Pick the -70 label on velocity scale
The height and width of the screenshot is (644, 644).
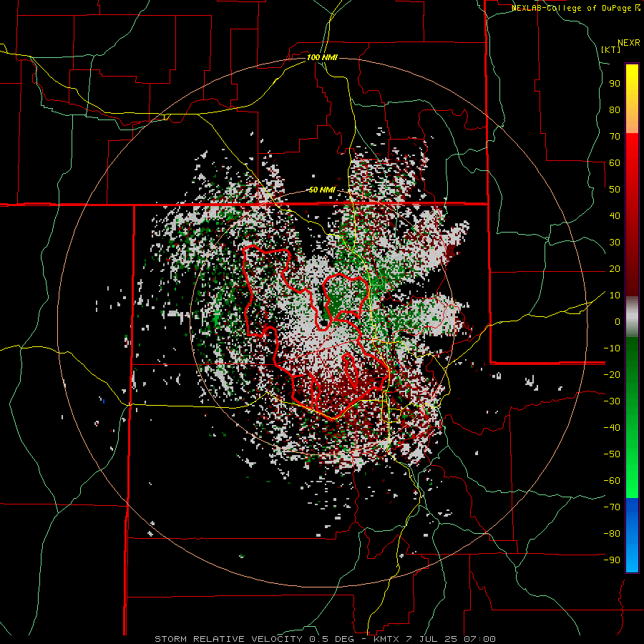click(x=612, y=507)
